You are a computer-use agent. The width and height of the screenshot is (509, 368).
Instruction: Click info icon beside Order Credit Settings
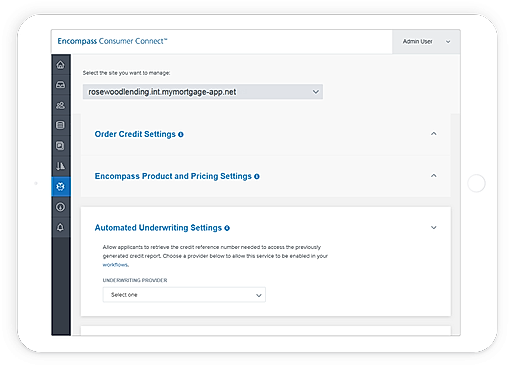[x=181, y=135]
